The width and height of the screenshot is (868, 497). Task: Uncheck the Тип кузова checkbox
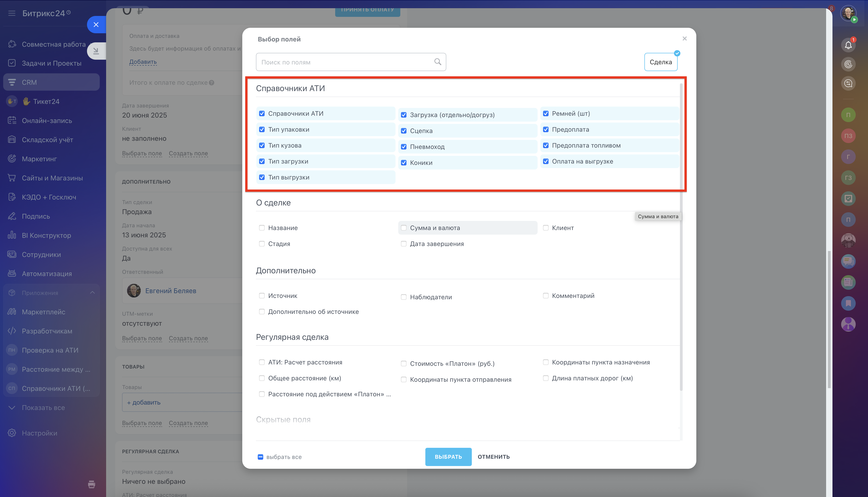click(x=262, y=145)
